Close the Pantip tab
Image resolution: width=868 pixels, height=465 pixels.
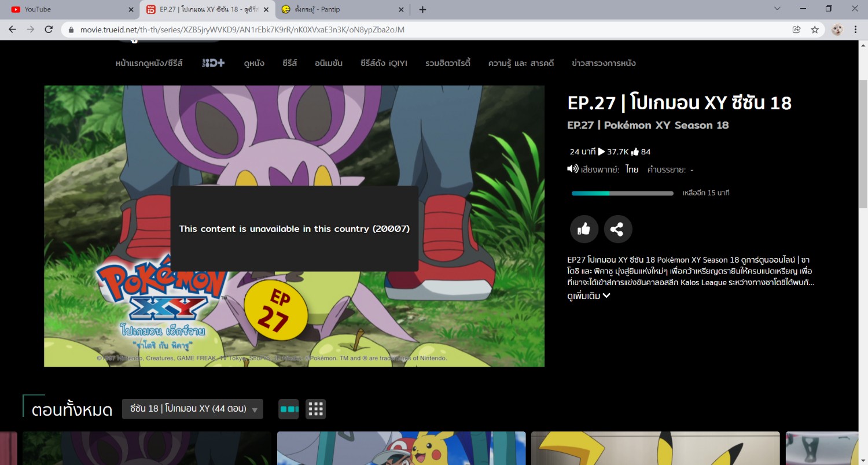(x=402, y=9)
